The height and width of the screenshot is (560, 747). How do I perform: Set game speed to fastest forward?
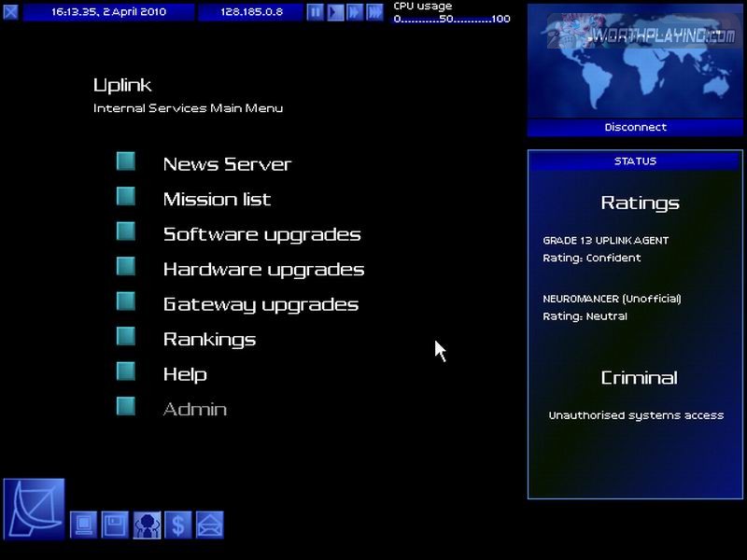[x=374, y=12]
